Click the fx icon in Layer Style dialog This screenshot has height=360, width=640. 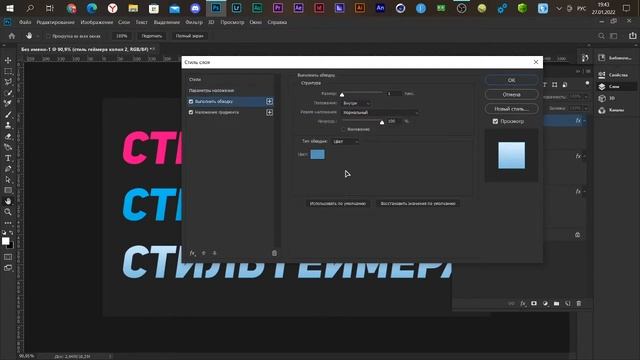tap(192, 253)
